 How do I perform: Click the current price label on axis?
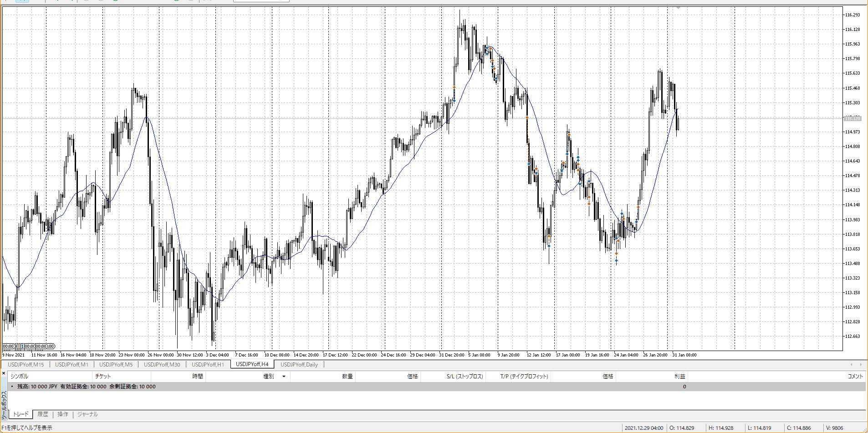click(853, 118)
